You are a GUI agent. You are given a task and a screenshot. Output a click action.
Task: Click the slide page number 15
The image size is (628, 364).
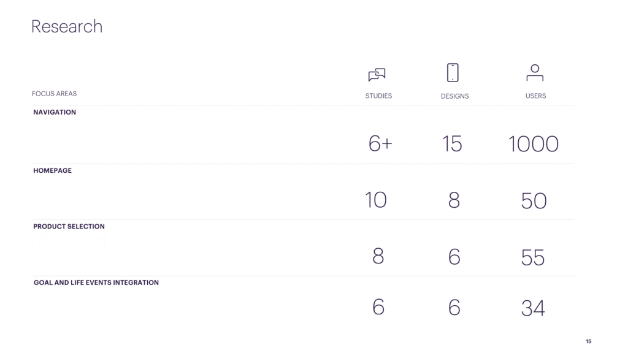(x=588, y=341)
